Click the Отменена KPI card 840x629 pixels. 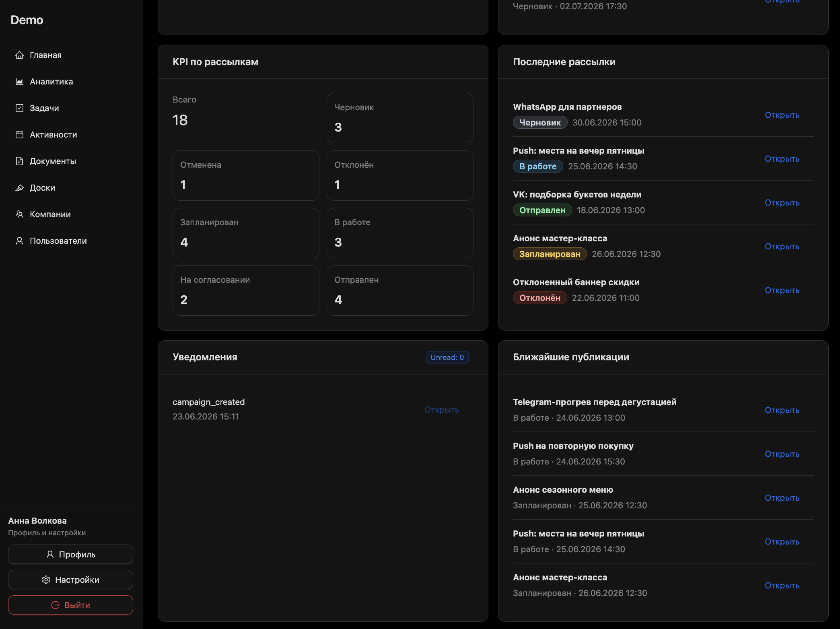(x=246, y=176)
